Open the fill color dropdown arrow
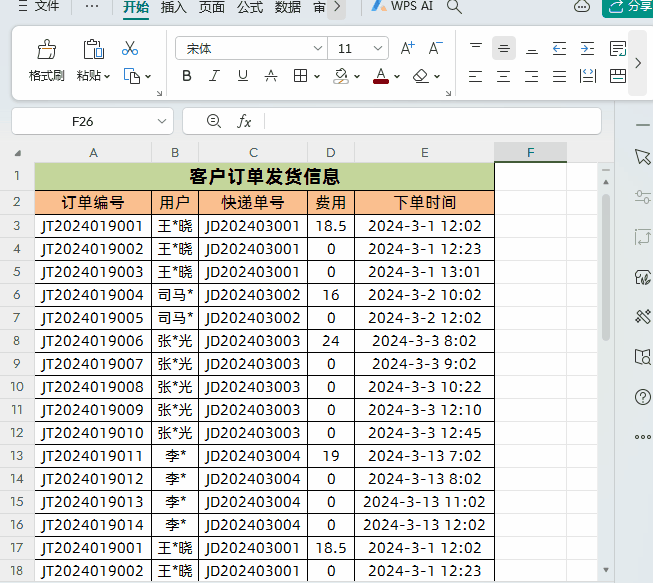This screenshot has height=583, width=653. (357, 77)
